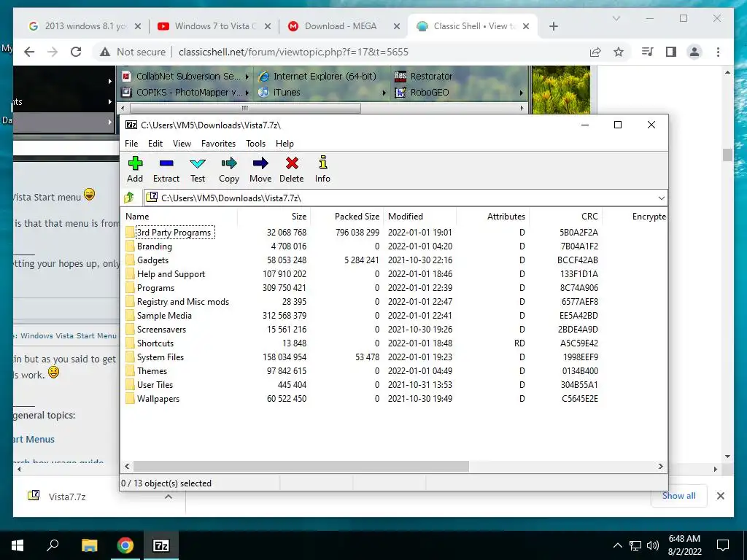Viewport: 747px width, 560px height.
Task: Click the red Delete icon
Action: point(292,163)
